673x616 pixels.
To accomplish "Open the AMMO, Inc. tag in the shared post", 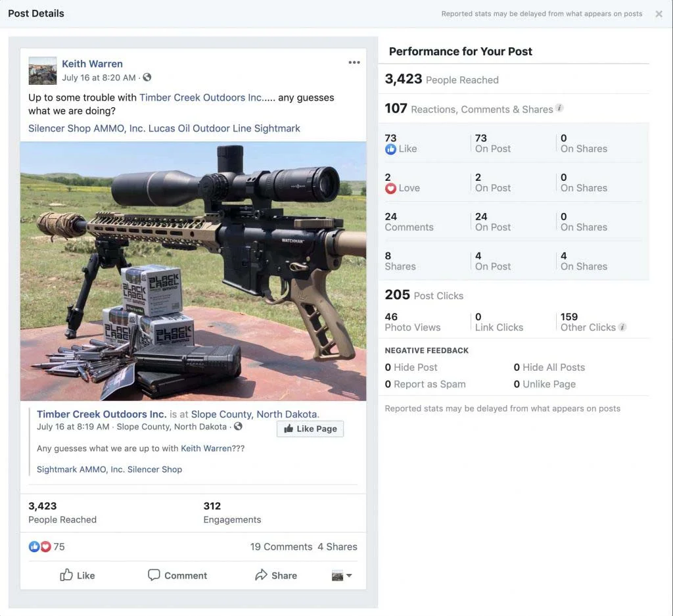I will tap(102, 469).
